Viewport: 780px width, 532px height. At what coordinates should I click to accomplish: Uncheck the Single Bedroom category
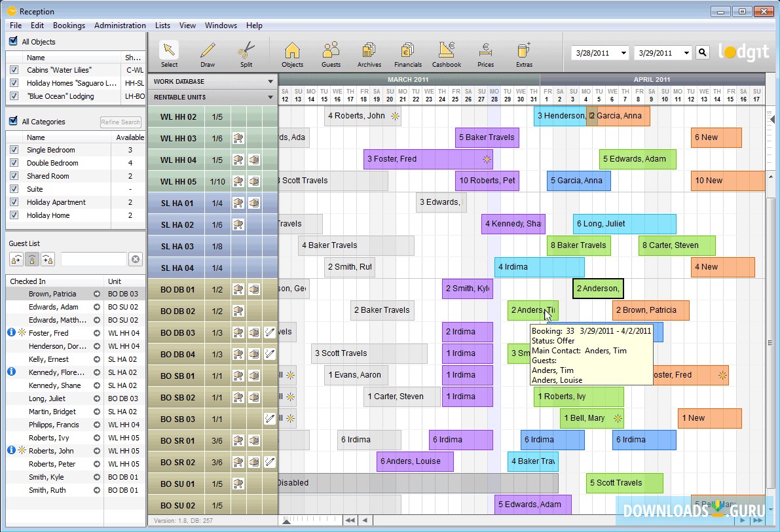coord(14,150)
